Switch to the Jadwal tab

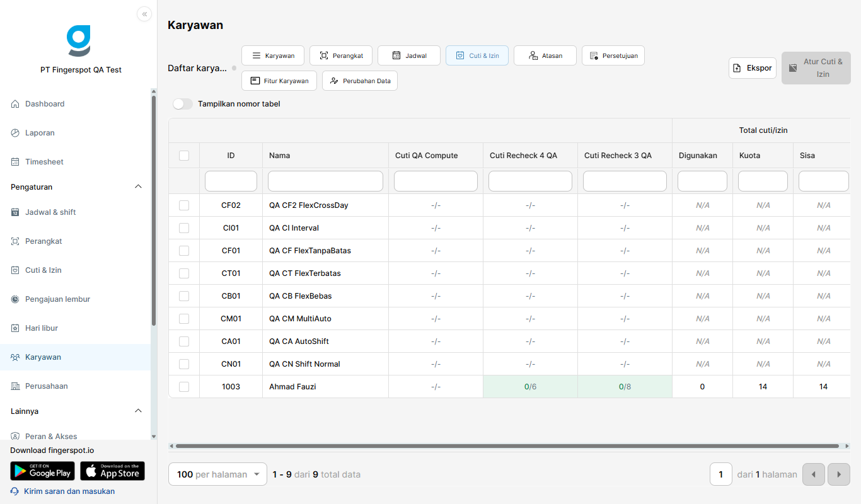(409, 55)
